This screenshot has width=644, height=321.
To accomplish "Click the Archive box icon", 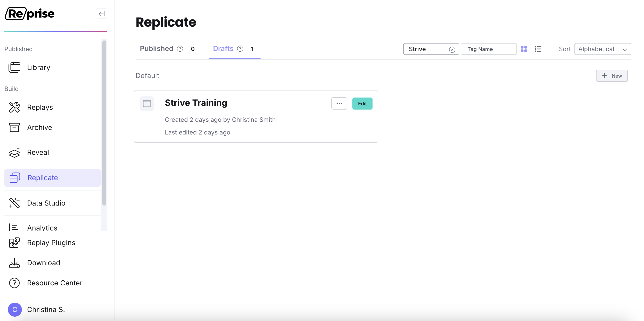I will tap(14, 127).
